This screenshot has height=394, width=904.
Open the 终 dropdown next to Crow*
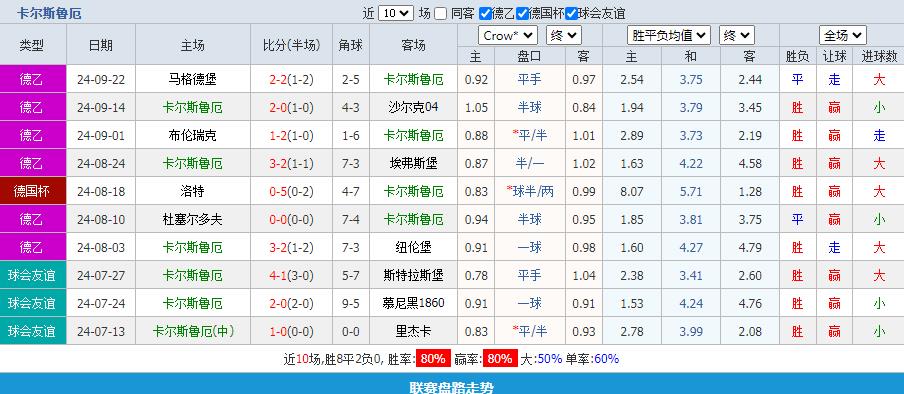tap(564, 36)
